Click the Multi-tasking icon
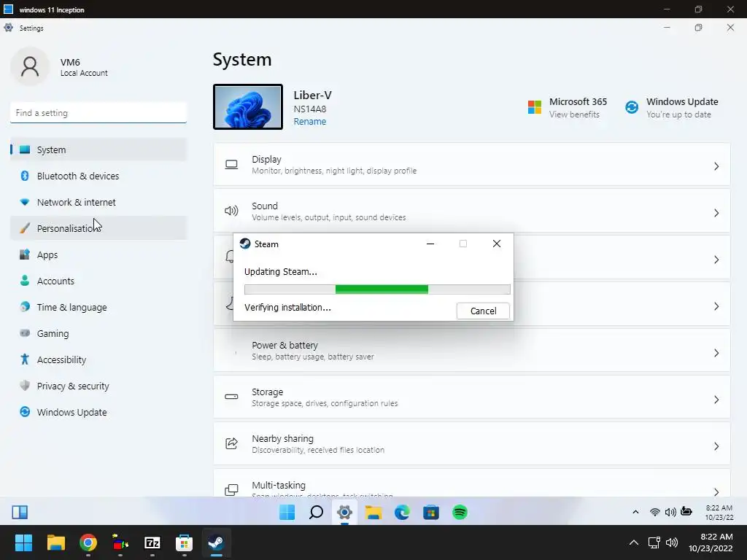Viewport: 747px width, 560px height. [231, 489]
